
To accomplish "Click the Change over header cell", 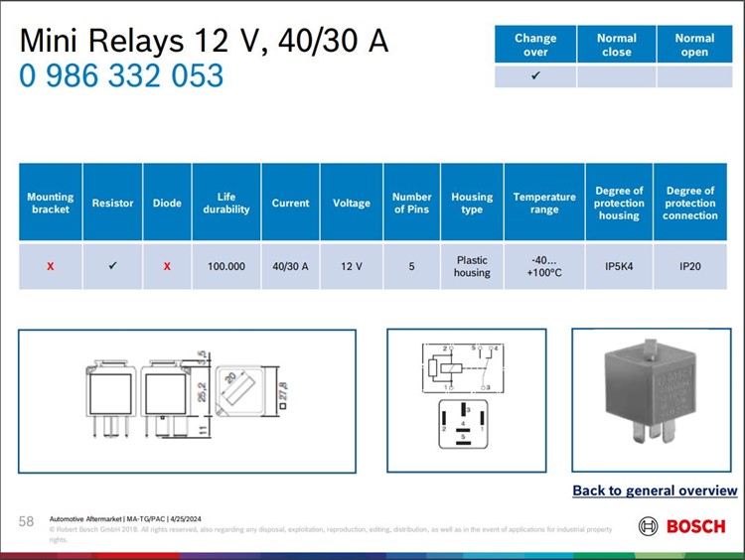I will click(535, 45).
